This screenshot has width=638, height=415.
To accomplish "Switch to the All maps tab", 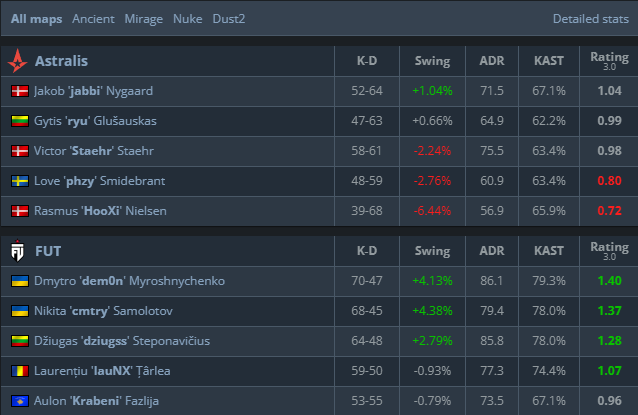I will [x=34, y=19].
